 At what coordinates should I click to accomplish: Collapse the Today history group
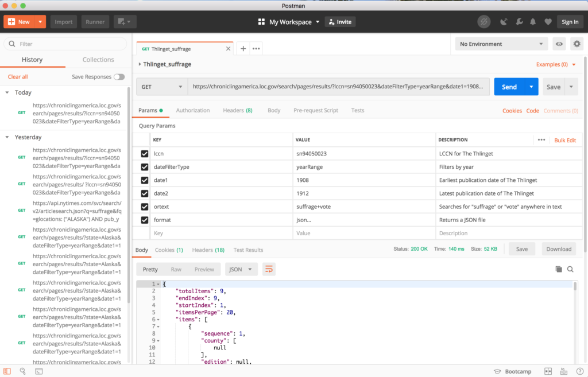click(7, 92)
